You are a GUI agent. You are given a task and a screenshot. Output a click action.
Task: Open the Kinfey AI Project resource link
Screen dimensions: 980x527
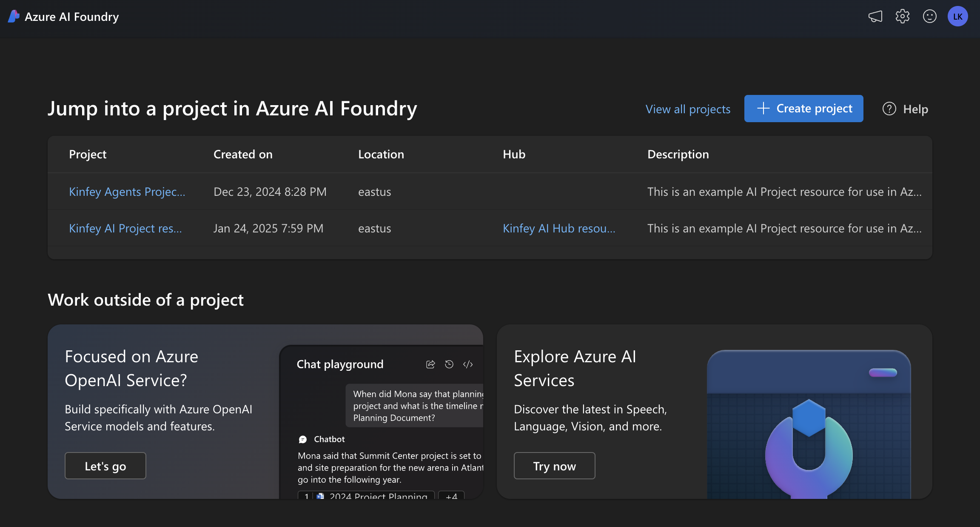point(125,228)
